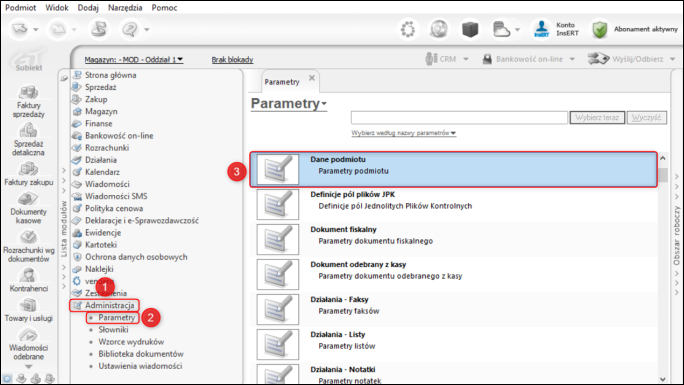684x385 pixels.
Task: Open Sprzedaż detaliczna shortcut icon
Action: click(x=28, y=130)
